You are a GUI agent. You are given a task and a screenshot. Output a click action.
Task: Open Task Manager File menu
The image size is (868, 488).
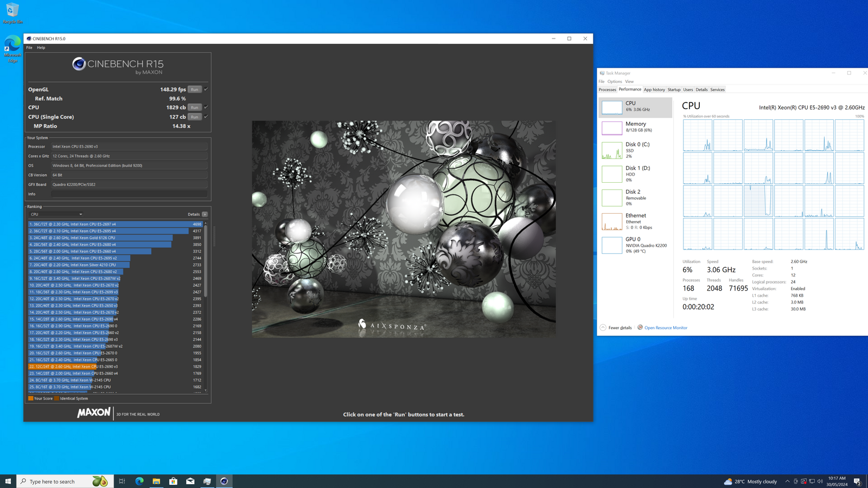click(602, 81)
